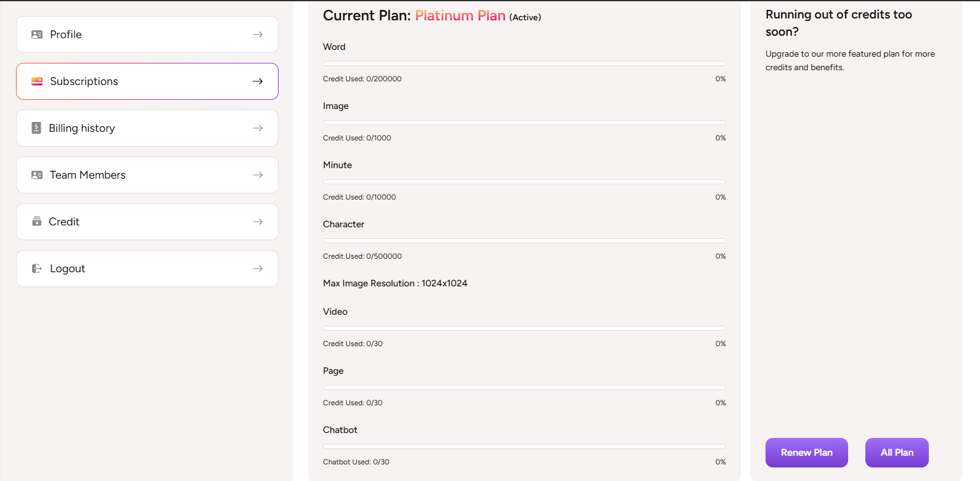Click the Platinum Plan title text
Image resolution: width=980 pixels, height=481 pixels.
point(460,16)
